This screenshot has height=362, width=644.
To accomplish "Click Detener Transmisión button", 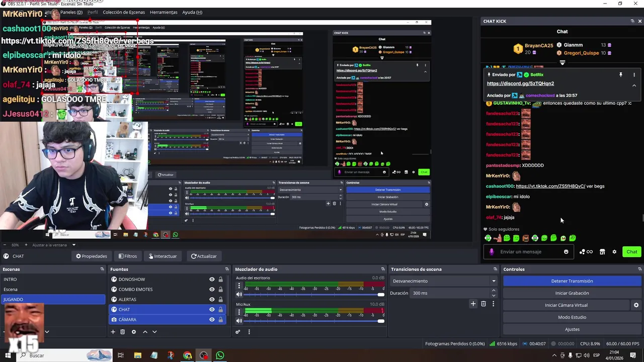I will [x=572, y=281].
